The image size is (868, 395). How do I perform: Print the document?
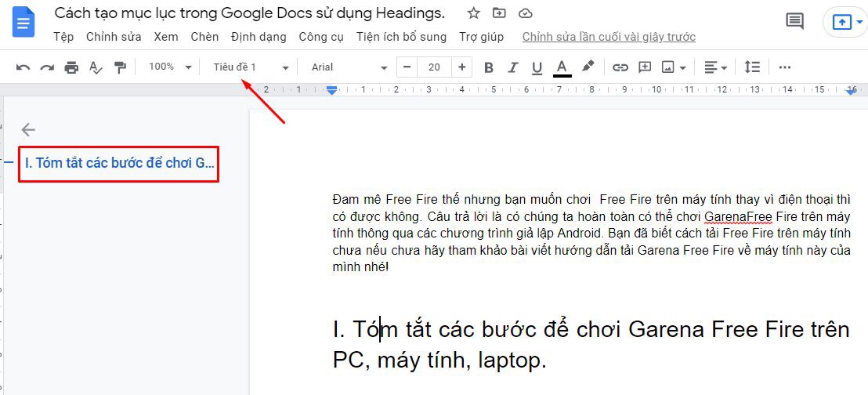[71, 67]
